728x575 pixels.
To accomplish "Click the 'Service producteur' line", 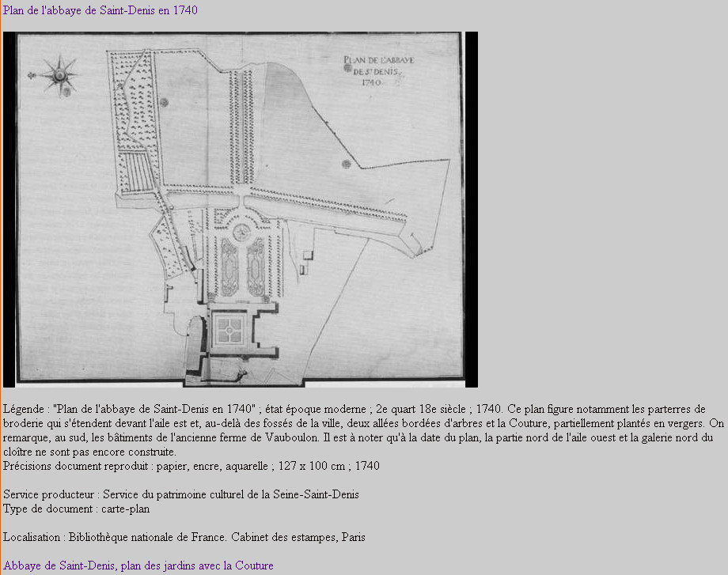I will coord(181,494).
